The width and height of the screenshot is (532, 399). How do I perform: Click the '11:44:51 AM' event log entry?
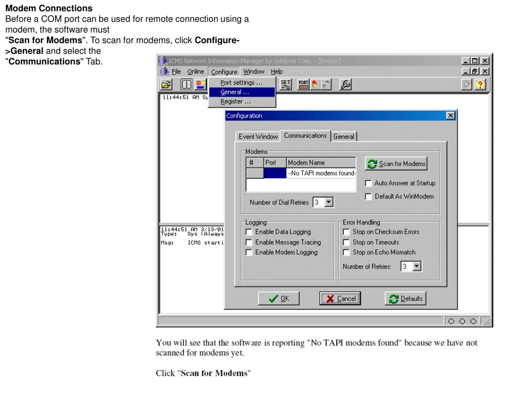click(185, 97)
